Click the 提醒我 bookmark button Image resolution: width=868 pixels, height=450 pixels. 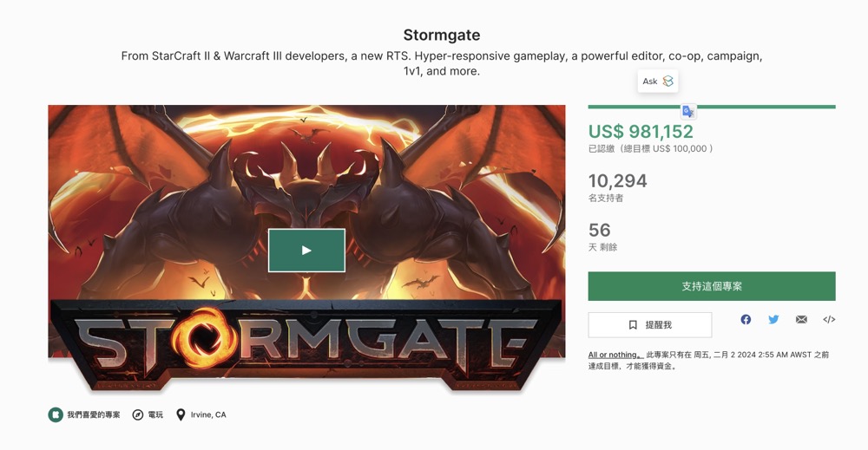tap(650, 325)
